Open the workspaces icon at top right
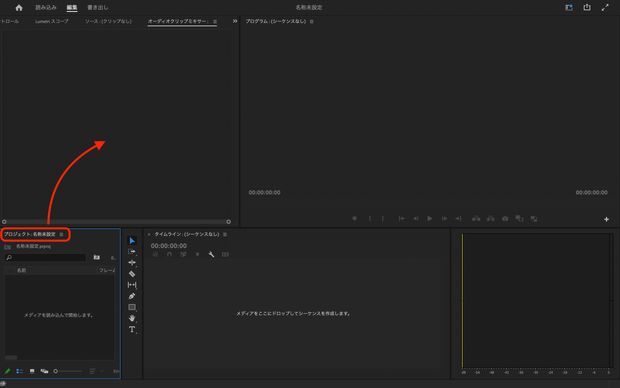This screenshot has height=388, width=620. coord(569,8)
